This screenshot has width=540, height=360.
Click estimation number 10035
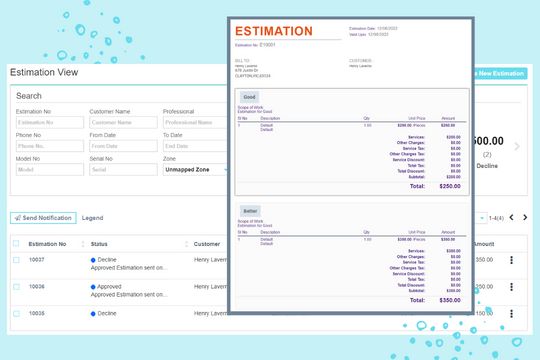[37, 313]
